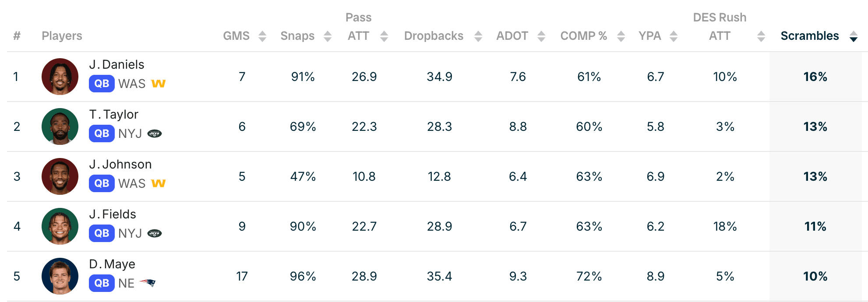The image size is (868, 302).
Task: Click YPA sort arrows
Action: [674, 36]
